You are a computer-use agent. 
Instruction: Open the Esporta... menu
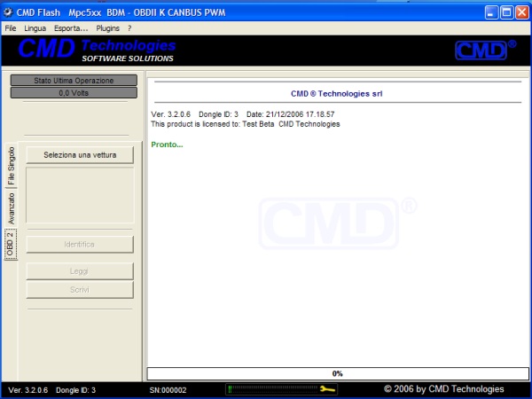pyautogui.click(x=71, y=28)
